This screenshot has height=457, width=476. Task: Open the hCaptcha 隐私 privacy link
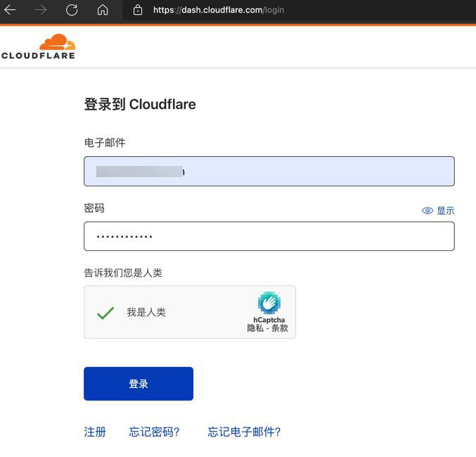point(255,328)
